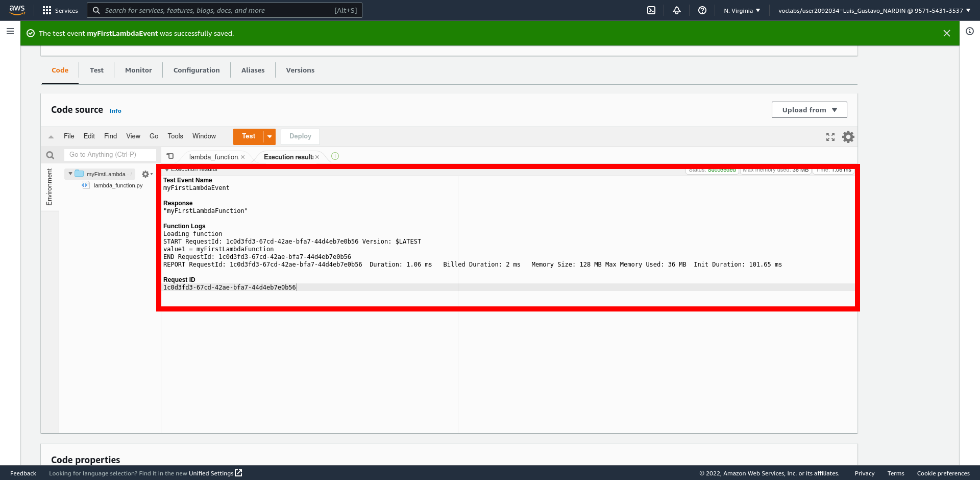Image resolution: width=980 pixels, height=480 pixels.
Task: Add a new editor tab with plus icon
Action: (335, 156)
